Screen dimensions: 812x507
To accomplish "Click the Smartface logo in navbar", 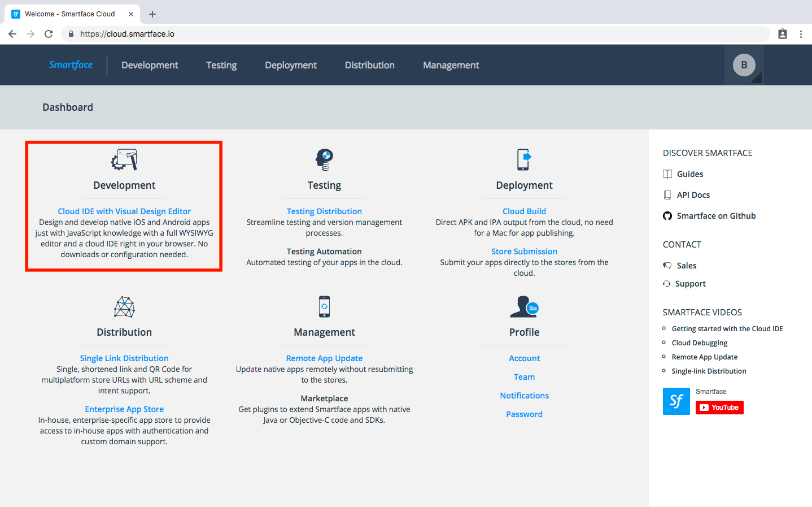I will click(71, 65).
